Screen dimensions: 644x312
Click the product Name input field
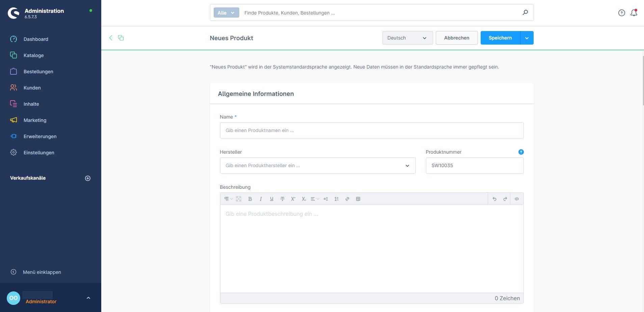coord(371,130)
